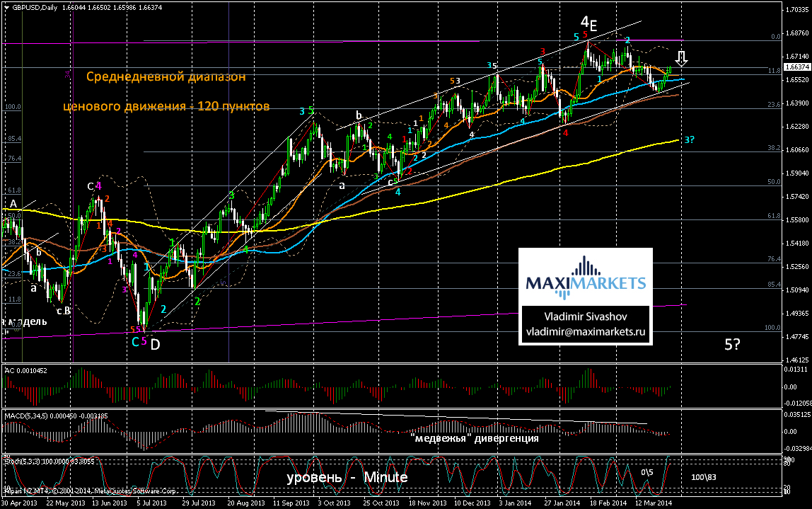Click the 1.57420 price scale value

[798, 196]
